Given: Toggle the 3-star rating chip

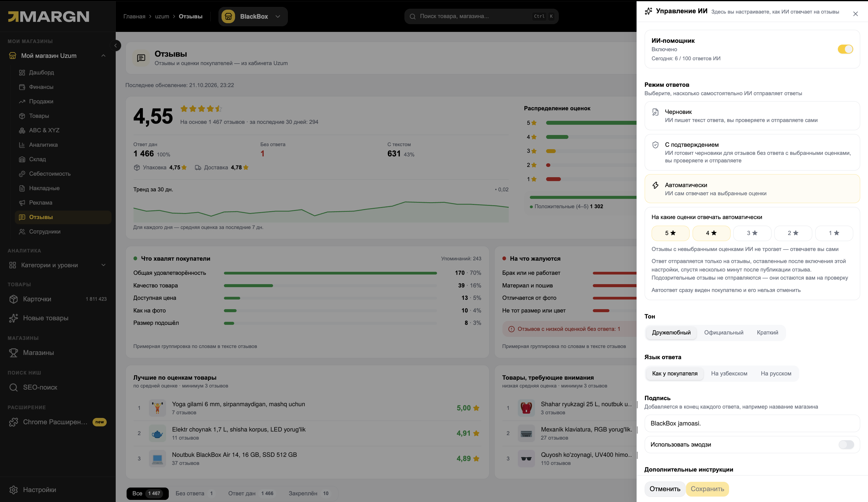Looking at the screenshot, I should point(752,233).
